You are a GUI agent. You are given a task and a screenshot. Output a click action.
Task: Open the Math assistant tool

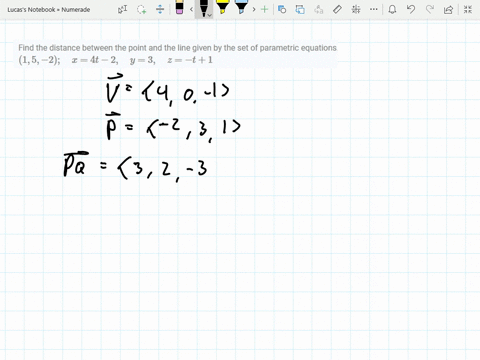356,9
